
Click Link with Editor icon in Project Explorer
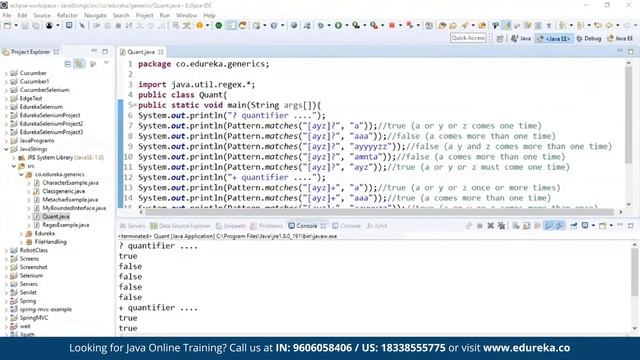tap(79, 64)
